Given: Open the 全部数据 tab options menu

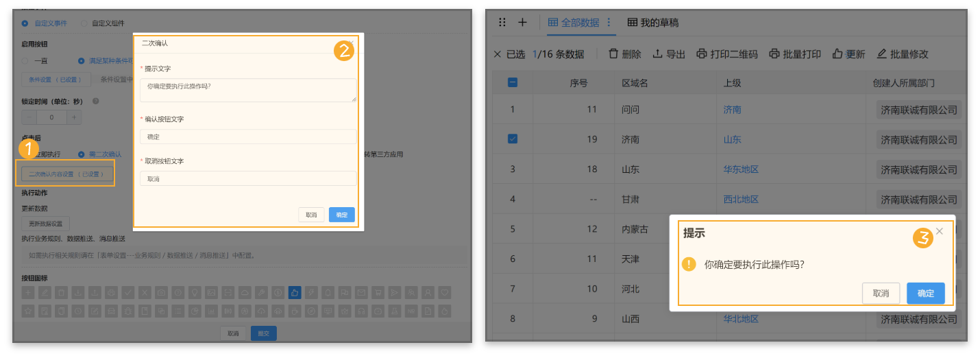Looking at the screenshot, I should coord(609,23).
